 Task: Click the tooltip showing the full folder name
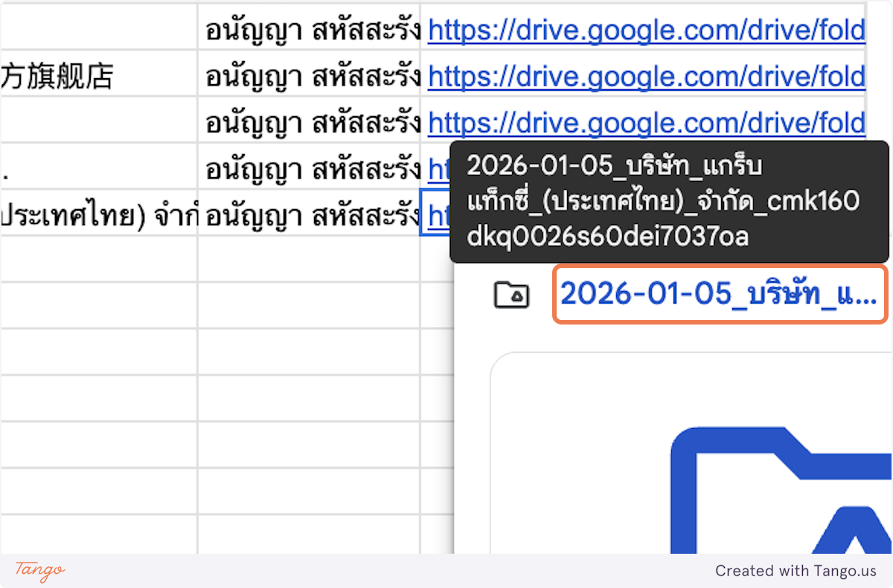pyautogui.click(x=670, y=201)
